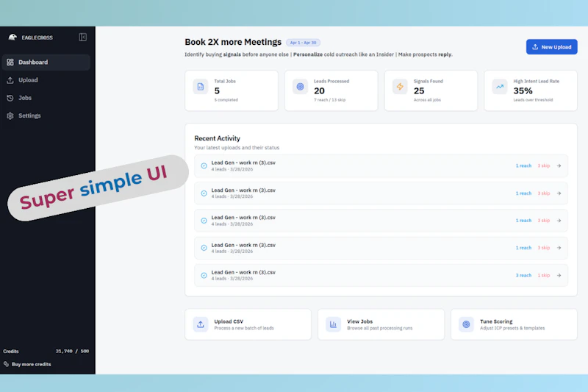This screenshot has width=588, height=392.
Task: Click the Dashboard grid icon
Action: tap(10, 63)
